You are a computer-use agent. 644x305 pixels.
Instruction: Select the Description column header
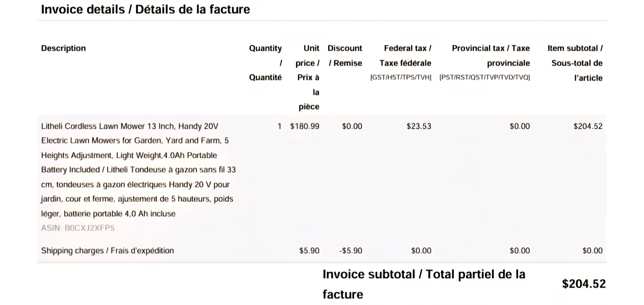click(x=64, y=48)
